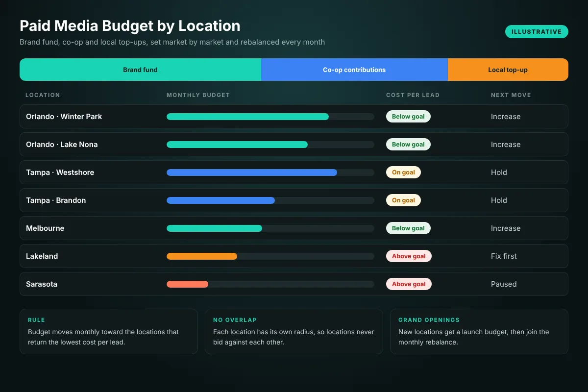This screenshot has width=588, height=392.
Task: Click the Brandon monthly budget bar
Action: coord(270,200)
